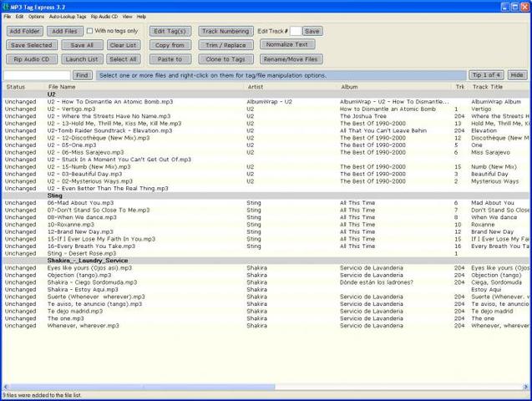532x401 pixels.
Task: Click artist cell AlbumWrap - U2
Action: point(270,102)
